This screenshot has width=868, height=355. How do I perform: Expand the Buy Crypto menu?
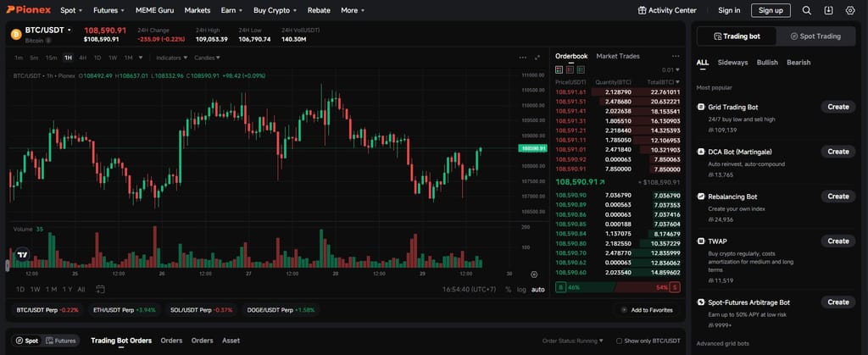point(275,10)
